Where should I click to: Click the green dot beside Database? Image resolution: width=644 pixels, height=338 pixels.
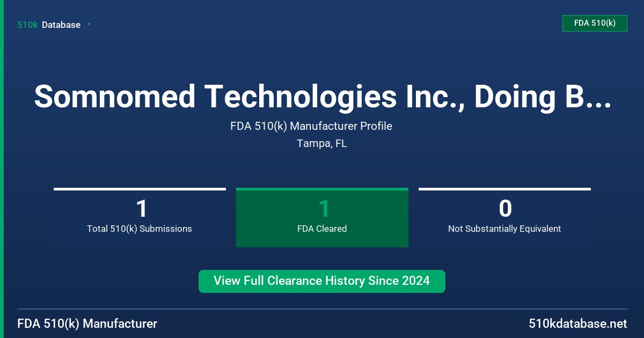(x=89, y=24)
